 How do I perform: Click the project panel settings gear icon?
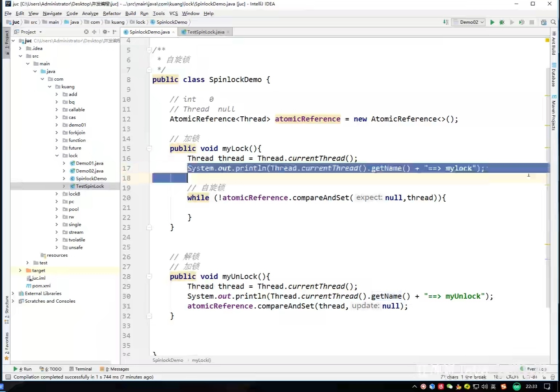point(105,32)
